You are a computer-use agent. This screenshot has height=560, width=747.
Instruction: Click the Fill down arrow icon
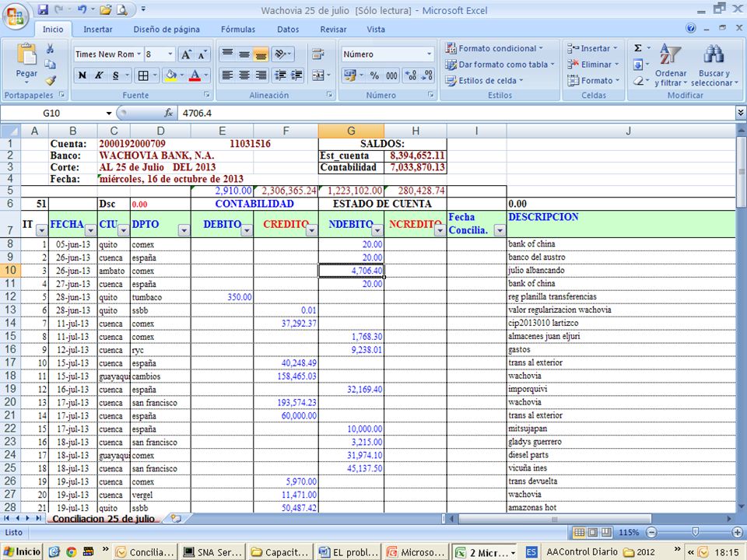tap(638, 65)
